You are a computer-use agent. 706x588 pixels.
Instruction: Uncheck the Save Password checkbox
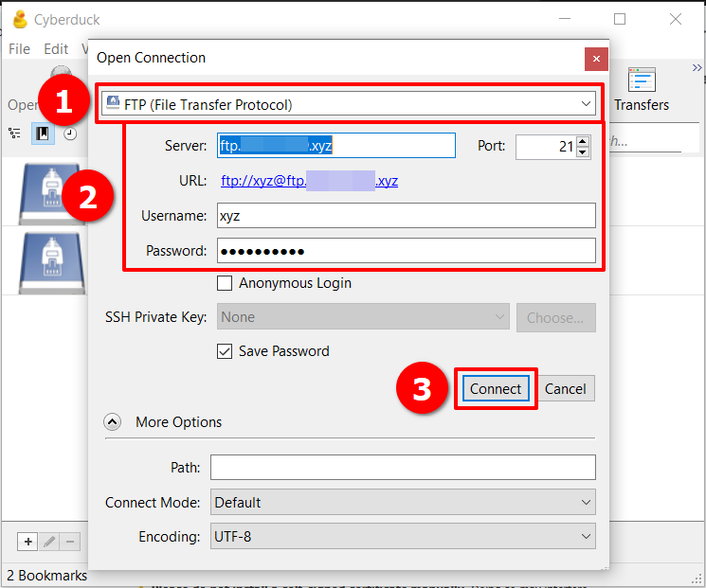click(225, 351)
